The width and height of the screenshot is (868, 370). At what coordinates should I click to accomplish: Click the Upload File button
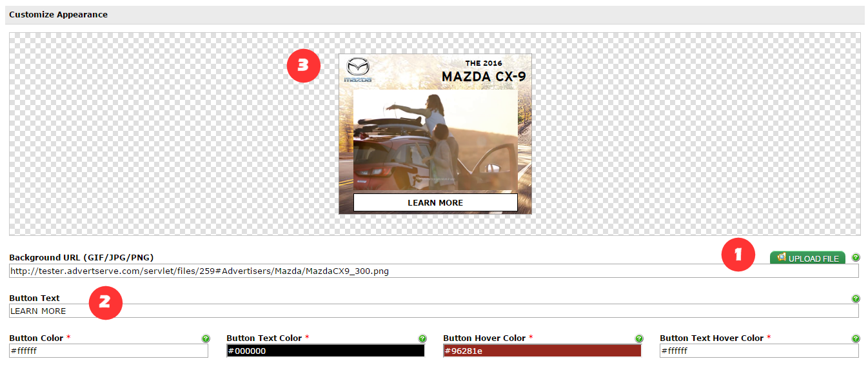coord(807,258)
